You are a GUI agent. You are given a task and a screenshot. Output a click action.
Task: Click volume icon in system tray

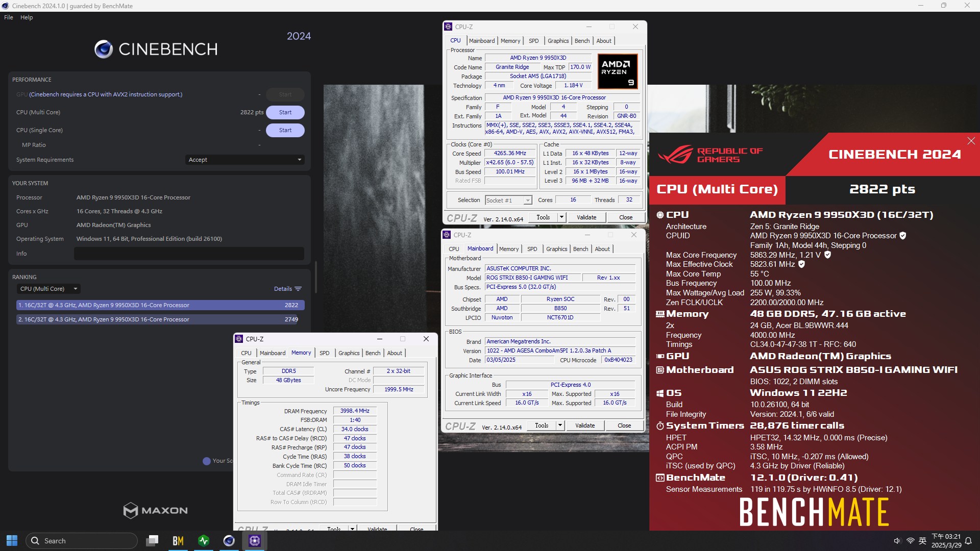897,541
